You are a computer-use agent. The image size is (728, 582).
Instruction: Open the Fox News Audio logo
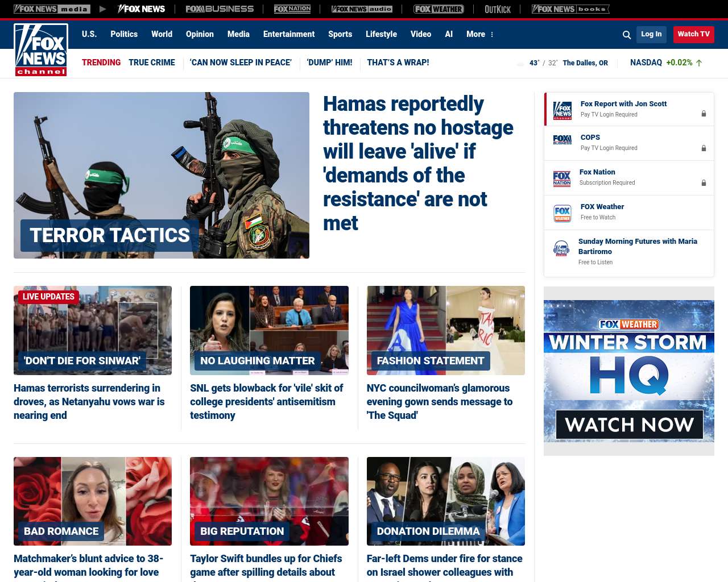tap(362, 9)
